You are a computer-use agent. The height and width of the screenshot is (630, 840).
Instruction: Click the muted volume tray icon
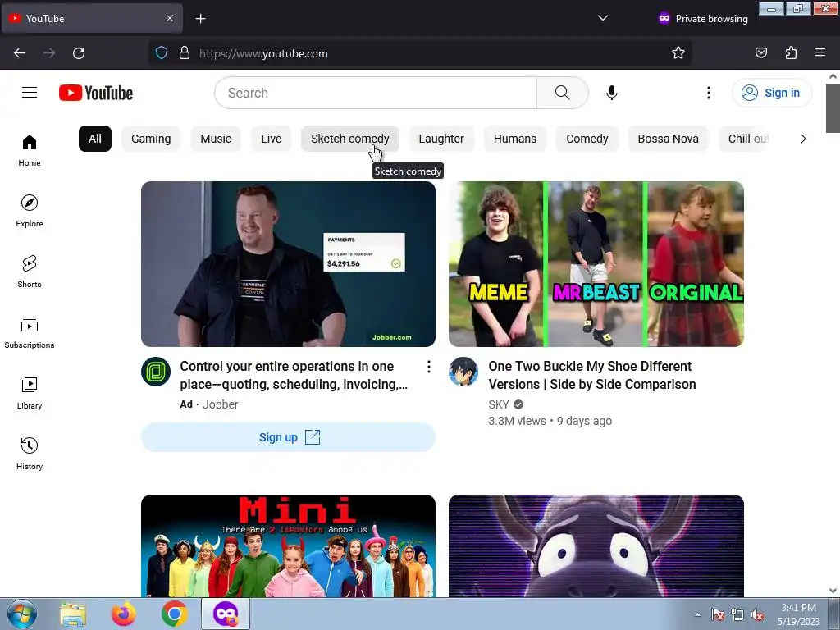[757, 615]
